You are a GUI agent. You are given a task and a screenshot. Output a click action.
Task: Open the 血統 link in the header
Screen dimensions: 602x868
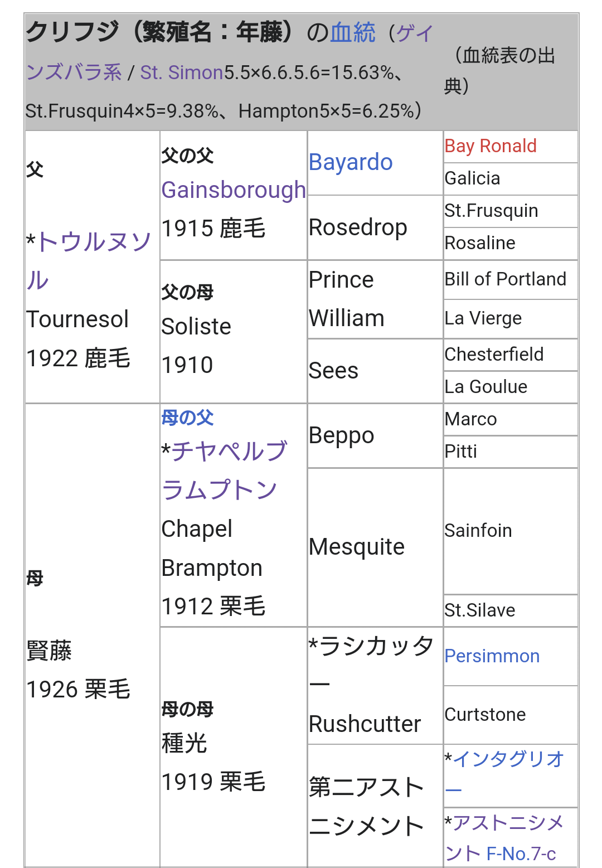[x=353, y=33]
